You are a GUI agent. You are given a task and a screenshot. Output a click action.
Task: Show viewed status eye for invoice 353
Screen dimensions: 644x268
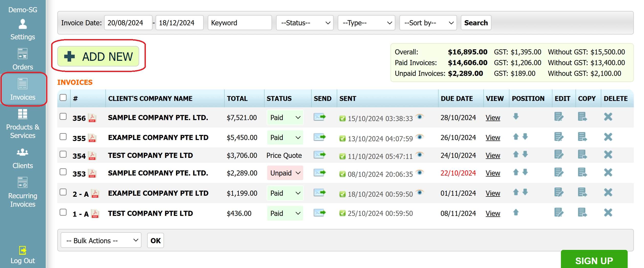pyautogui.click(x=420, y=172)
